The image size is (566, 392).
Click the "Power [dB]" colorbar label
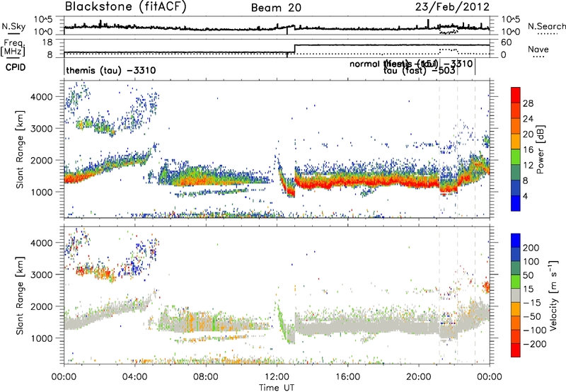tap(541, 149)
